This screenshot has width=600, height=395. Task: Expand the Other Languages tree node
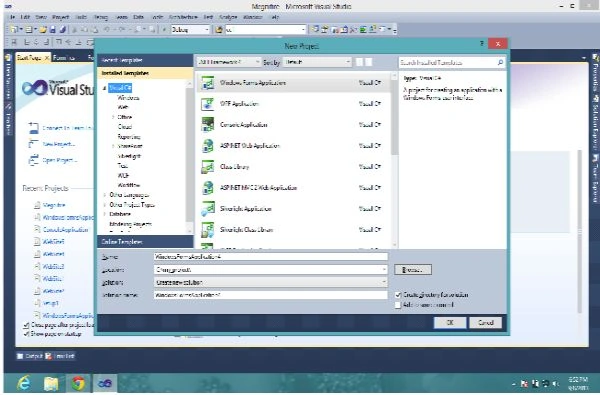[x=105, y=195]
